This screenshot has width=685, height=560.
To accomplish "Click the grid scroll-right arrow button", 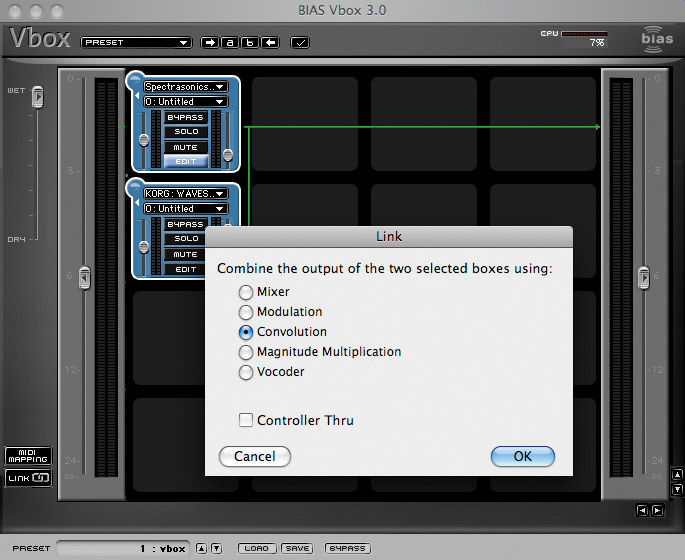I will [x=657, y=510].
